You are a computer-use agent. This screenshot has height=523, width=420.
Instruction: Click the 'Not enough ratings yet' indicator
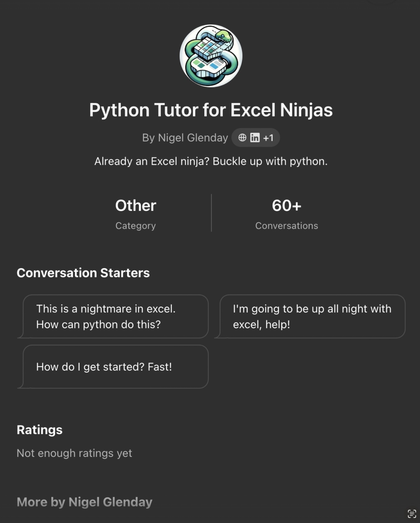point(74,453)
